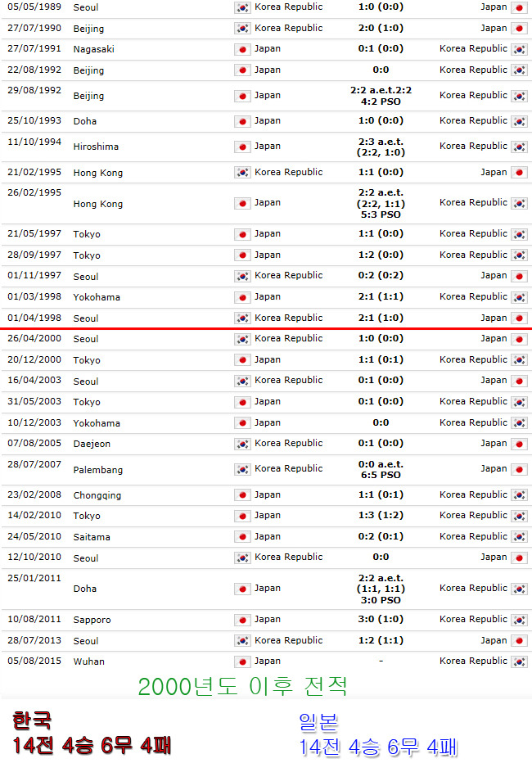The height and width of the screenshot is (763, 532).
Task: Click Japan flag at right of 01/04/1998 Seoul row
Action: 520,318
